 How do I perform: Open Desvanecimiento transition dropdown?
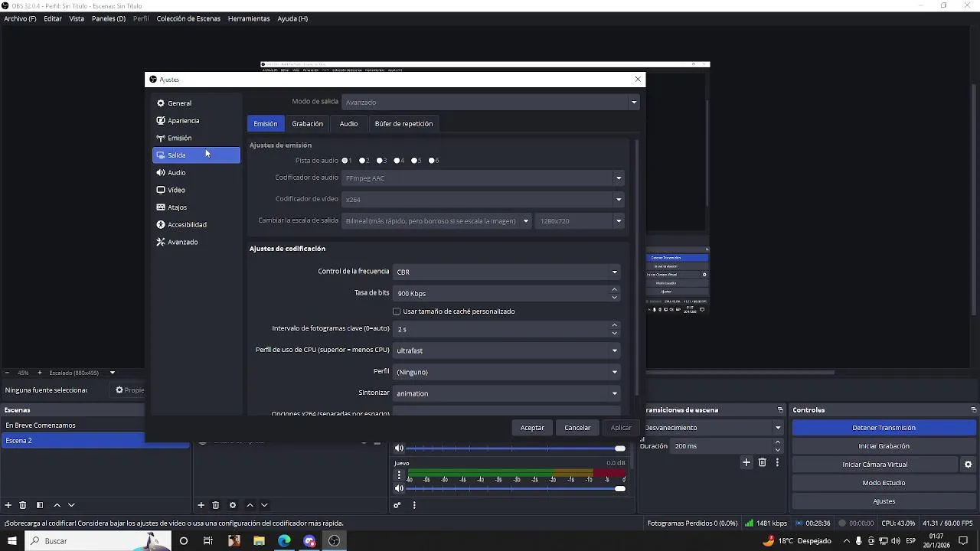(x=712, y=428)
